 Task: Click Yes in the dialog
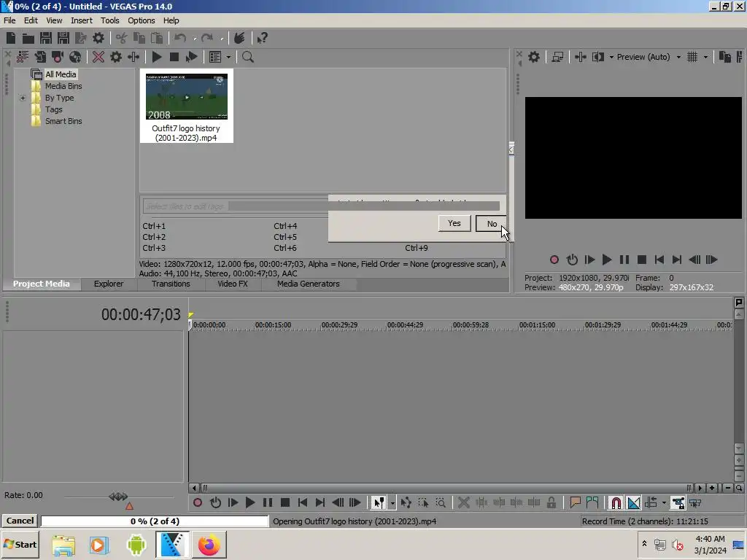pyautogui.click(x=454, y=223)
